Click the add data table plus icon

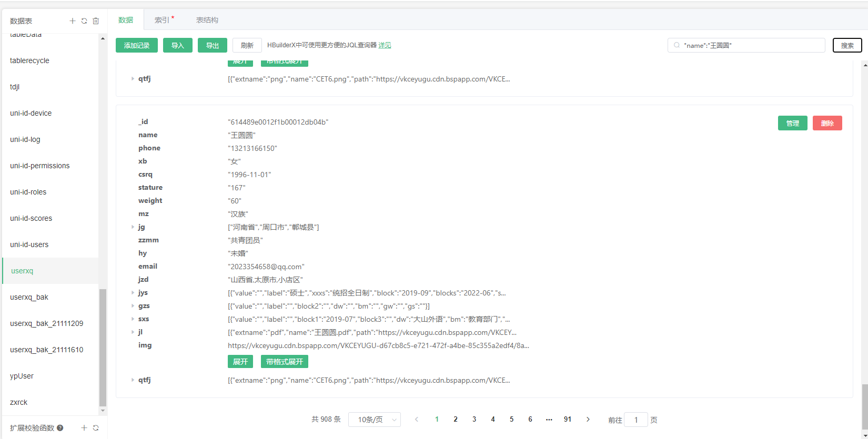73,21
